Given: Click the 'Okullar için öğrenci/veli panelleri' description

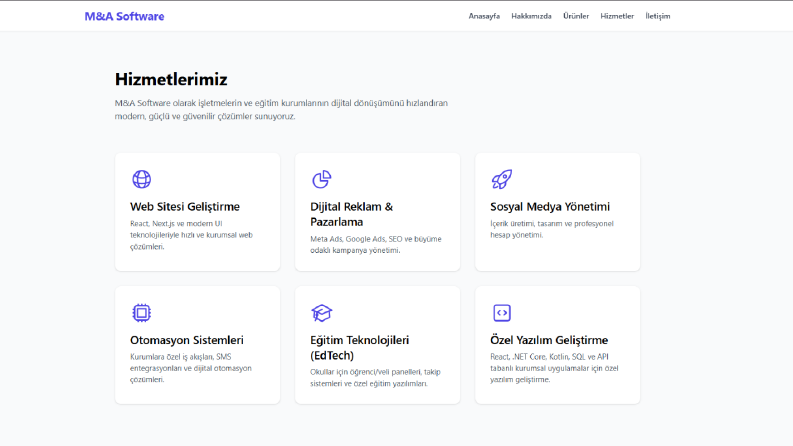Looking at the screenshot, I should (x=375, y=378).
